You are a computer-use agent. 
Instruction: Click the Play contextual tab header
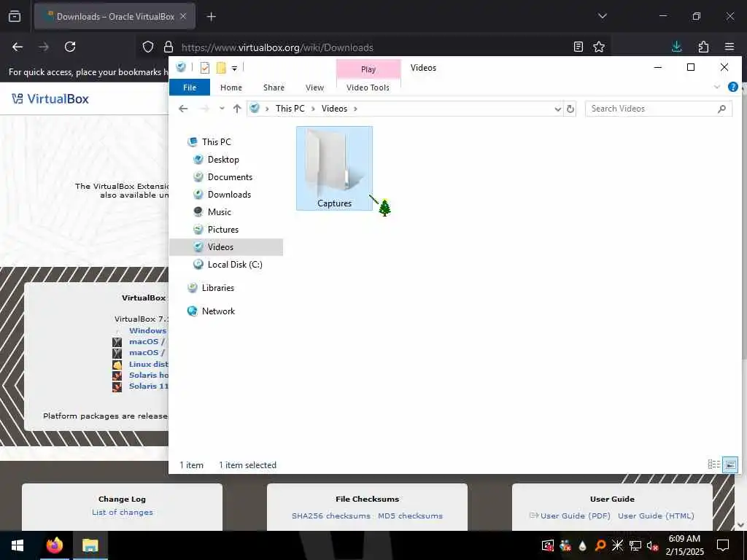point(368,69)
